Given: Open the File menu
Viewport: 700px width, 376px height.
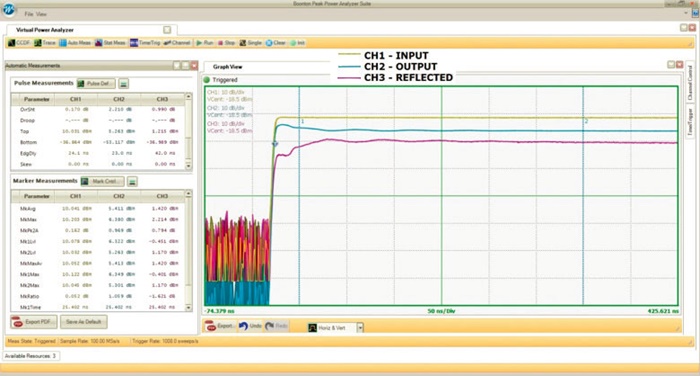Looking at the screenshot, I should (x=29, y=14).
